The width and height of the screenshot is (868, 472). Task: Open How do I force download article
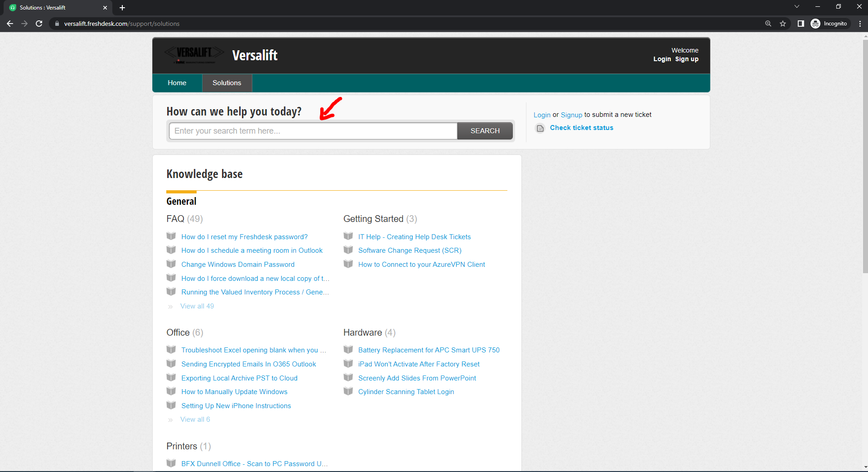click(255, 279)
